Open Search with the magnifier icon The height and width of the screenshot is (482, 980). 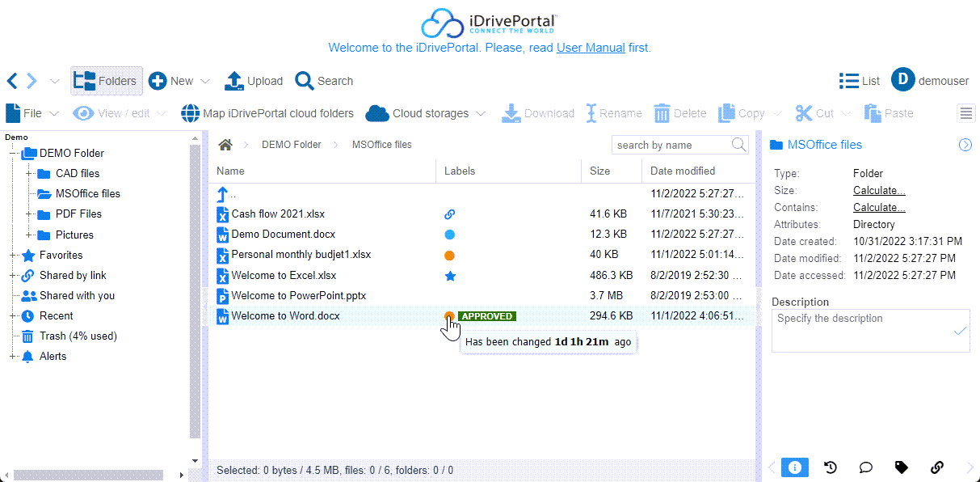point(305,81)
